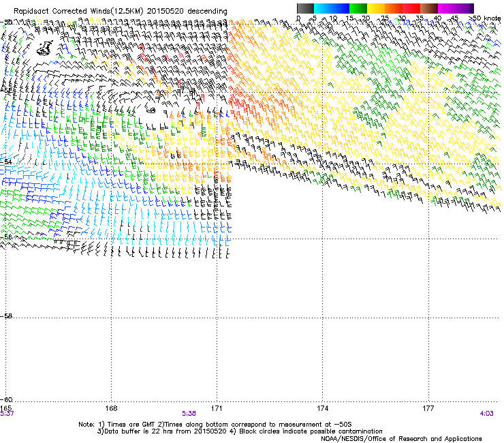Screen dimensions: 504x443
Task: Click the small Campbell Island outline near 169E
Action: [151, 110]
